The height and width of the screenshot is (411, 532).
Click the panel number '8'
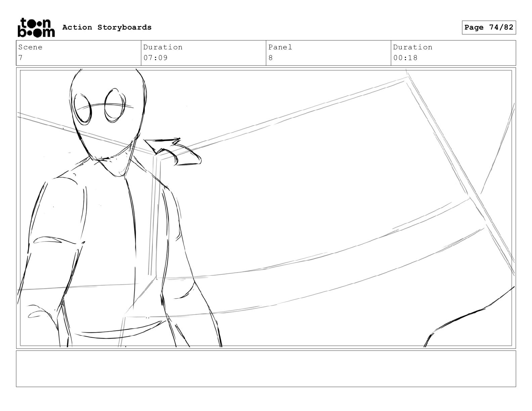tap(270, 58)
